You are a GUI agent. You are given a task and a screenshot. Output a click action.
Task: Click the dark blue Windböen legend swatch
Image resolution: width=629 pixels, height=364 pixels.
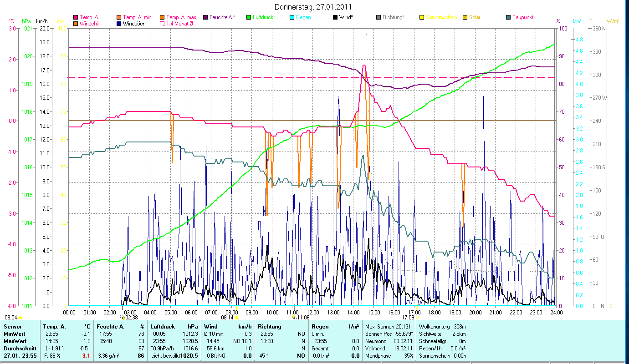[x=119, y=23]
